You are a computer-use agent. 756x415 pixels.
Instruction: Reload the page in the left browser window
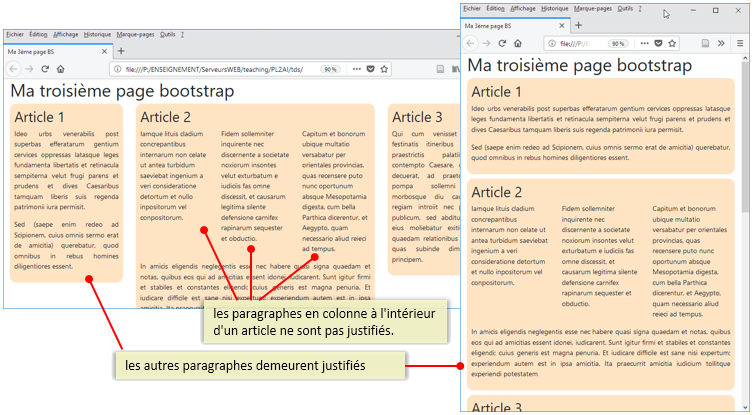(x=45, y=69)
